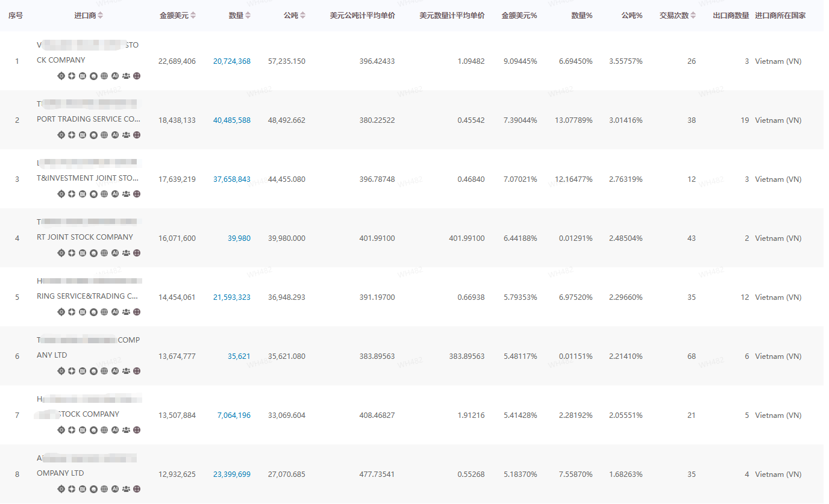The height and width of the screenshot is (504, 829).
Task: Toggle sort arrows beside 进口商 header
Action: (100, 16)
